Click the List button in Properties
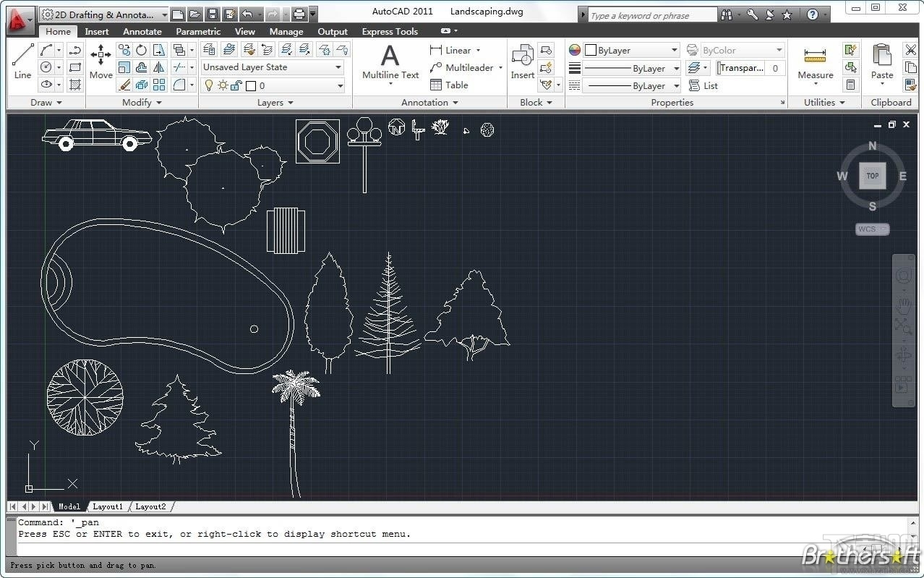924x578 pixels. pyautogui.click(x=709, y=85)
